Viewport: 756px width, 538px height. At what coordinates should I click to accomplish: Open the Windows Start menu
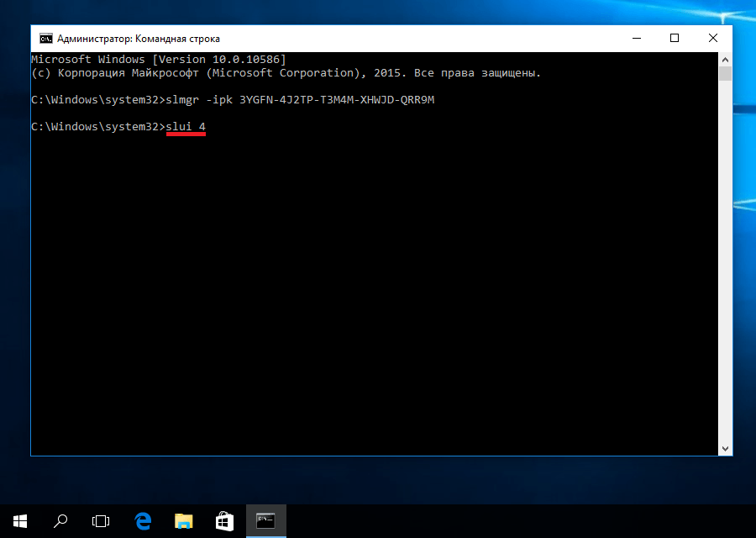coord(20,521)
